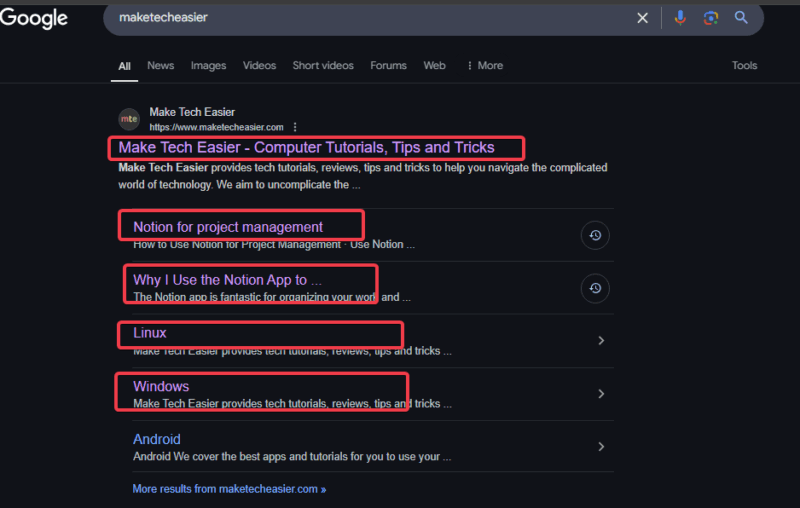Expand the Android sitelink chevron
The width and height of the screenshot is (800, 508).
click(x=601, y=447)
